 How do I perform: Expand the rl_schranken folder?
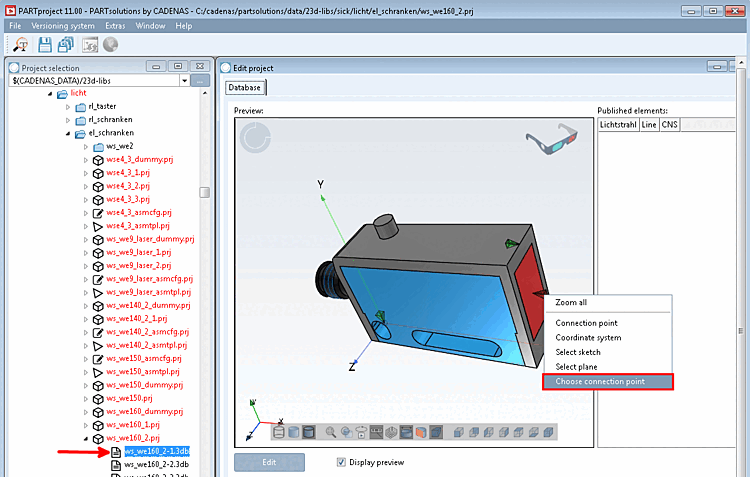(x=68, y=120)
